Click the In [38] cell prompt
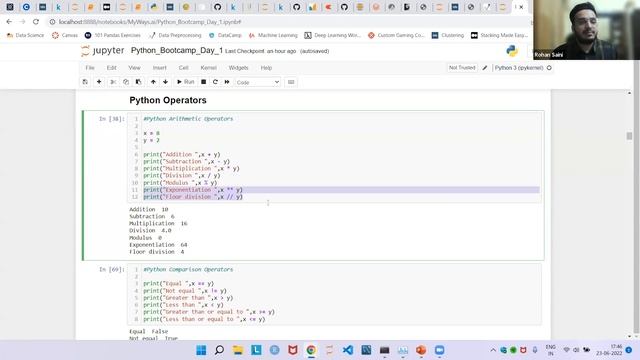Image resolution: width=640 pixels, height=360 pixels. (x=111, y=119)
